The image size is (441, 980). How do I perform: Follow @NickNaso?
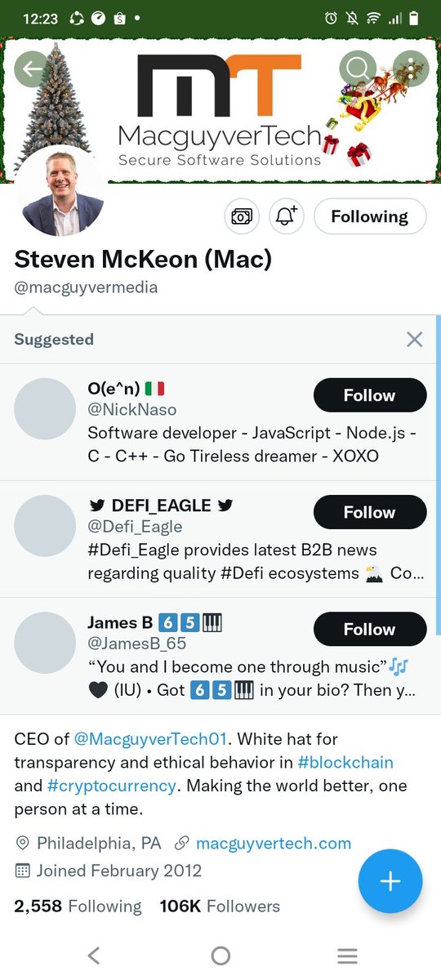click(x=370, y=395)
